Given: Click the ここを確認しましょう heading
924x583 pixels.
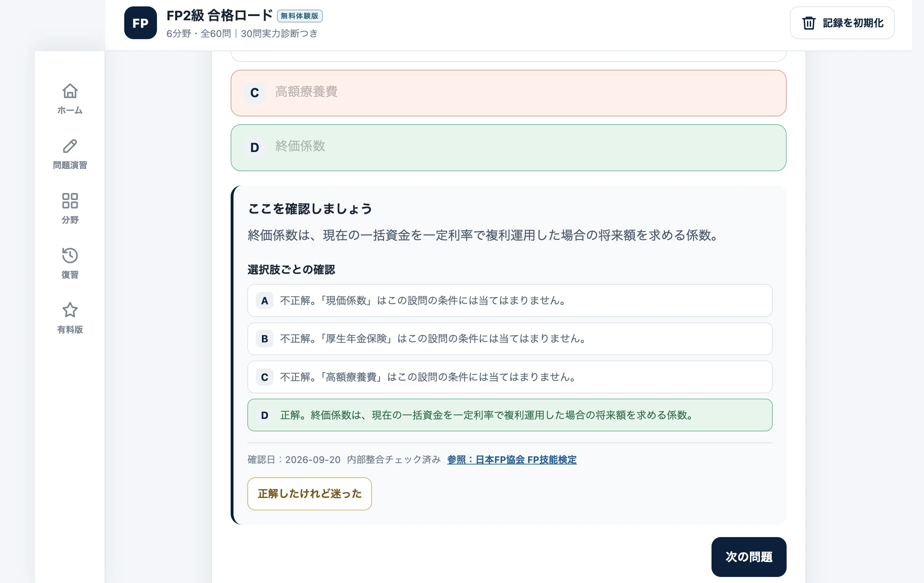Looking at the screenshot, I should [x=310, y=209].
